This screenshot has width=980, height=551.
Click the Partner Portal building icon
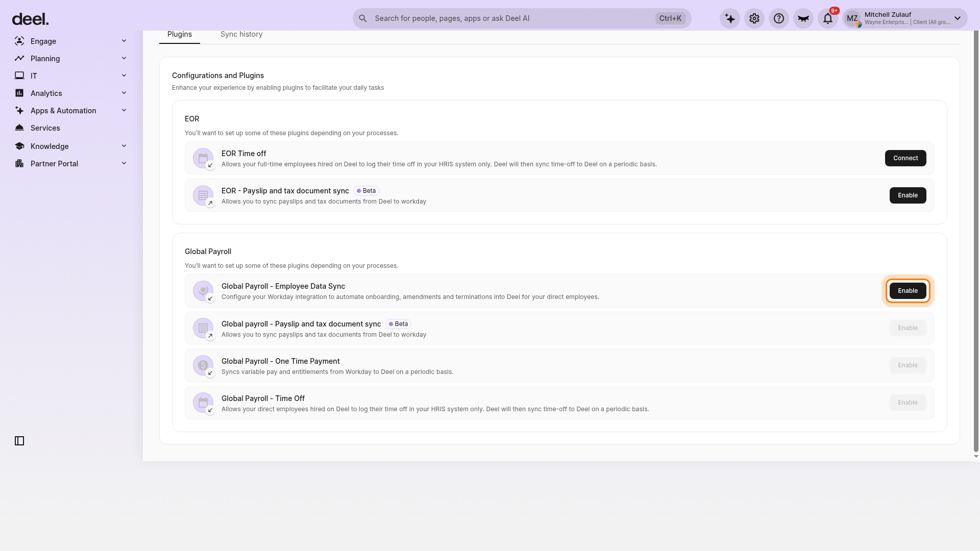click(19, 163)
